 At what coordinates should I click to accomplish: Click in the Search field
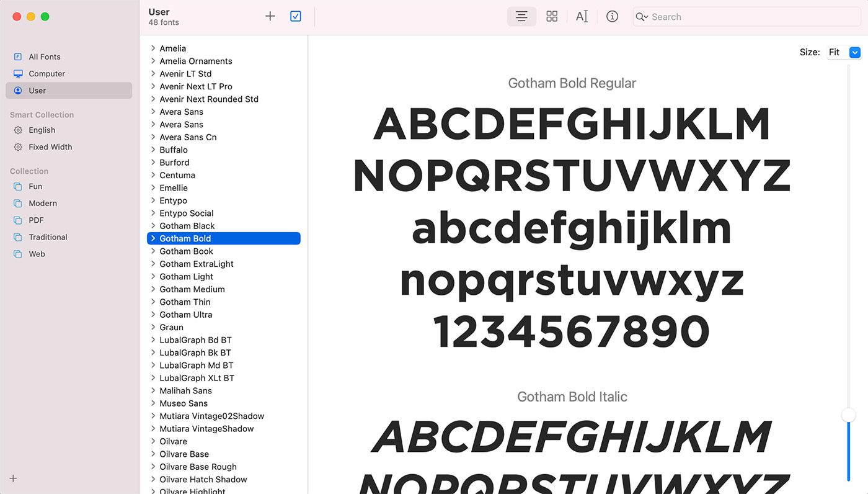click(x=746, y=17)
